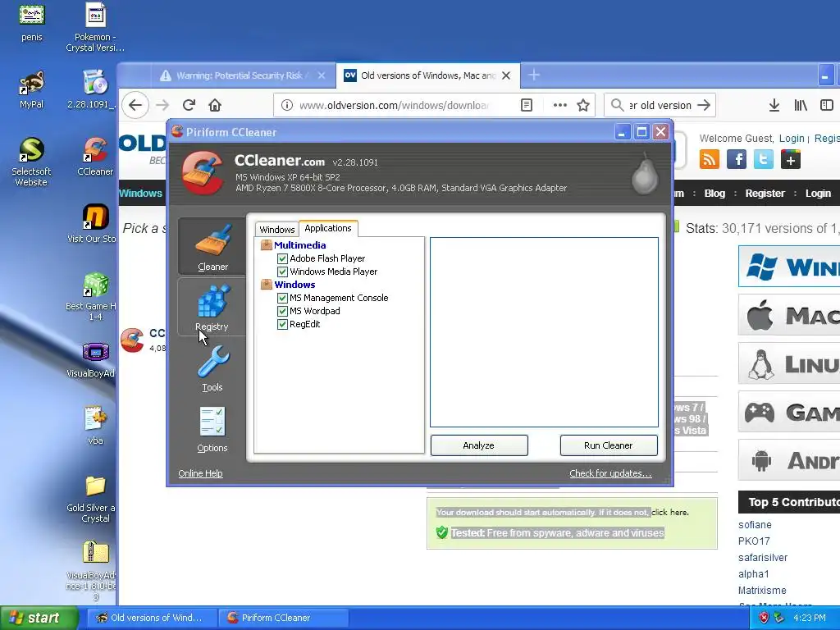Open page actions three-dot menu
This screenshot has height=630, width=840.
click(x=559, y=105)
